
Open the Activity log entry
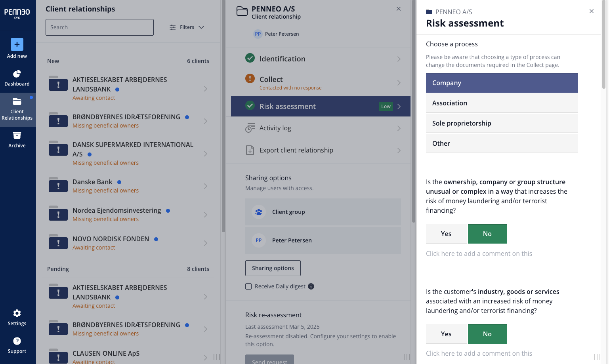(x=321, y=128)
